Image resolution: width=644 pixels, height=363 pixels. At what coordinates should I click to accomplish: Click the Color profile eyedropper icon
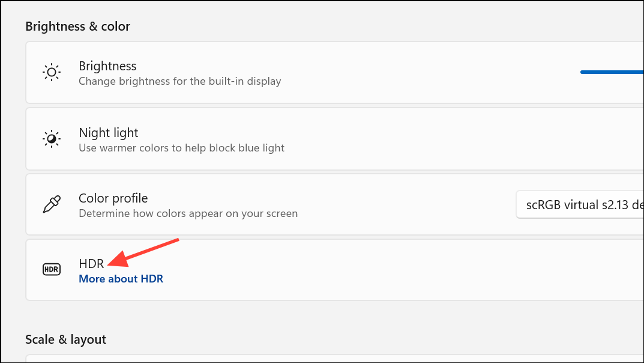pos(52,204)
